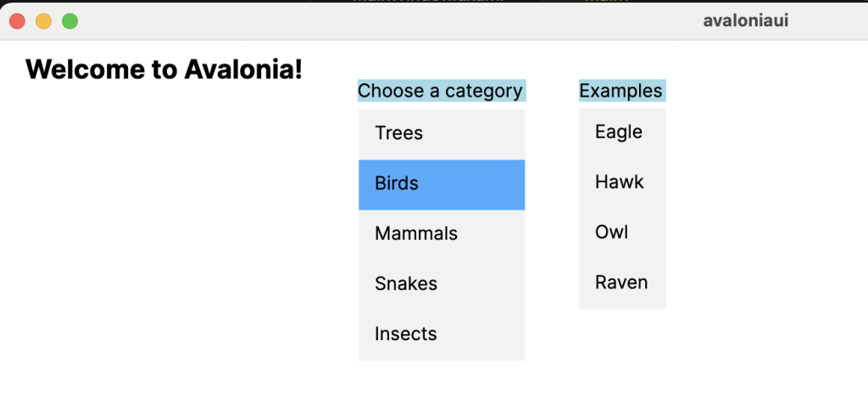The width and height of the screenshot is (868, 403).
Task: Click the avaloniaui window title text
Action: point(745,20)
